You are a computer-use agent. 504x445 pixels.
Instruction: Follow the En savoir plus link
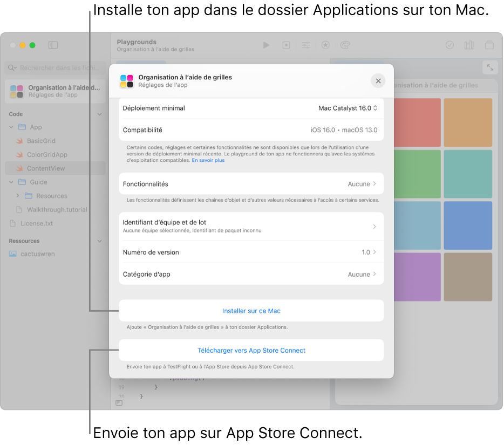coord(208,160)
